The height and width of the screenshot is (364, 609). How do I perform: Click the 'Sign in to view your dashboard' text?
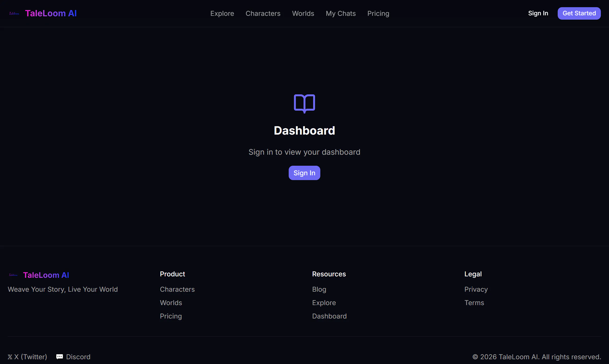tap(304, 152)
